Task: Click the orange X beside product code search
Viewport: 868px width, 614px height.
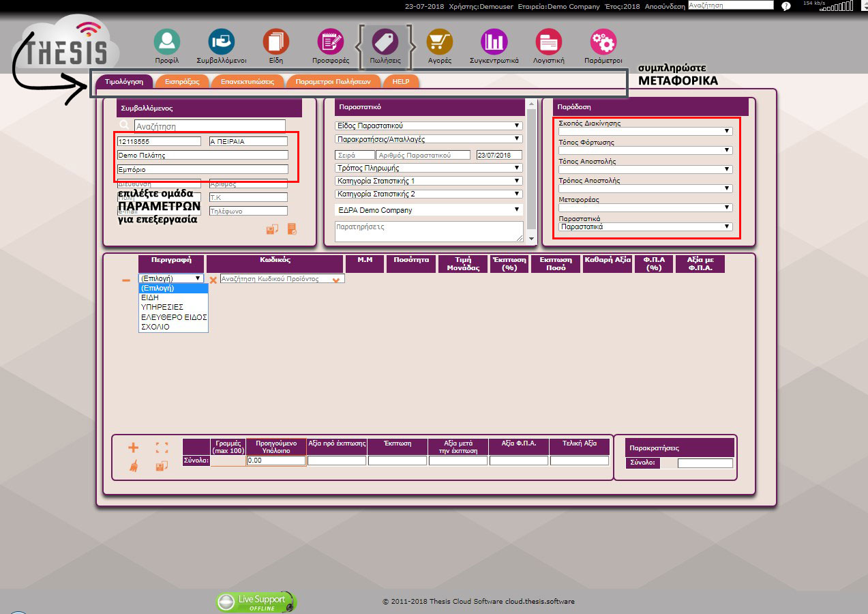Action: pos(213,280)
